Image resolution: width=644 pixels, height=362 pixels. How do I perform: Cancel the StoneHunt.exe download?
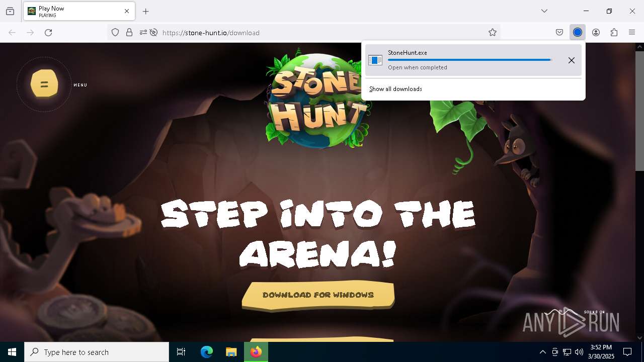(x=572, y=60)
